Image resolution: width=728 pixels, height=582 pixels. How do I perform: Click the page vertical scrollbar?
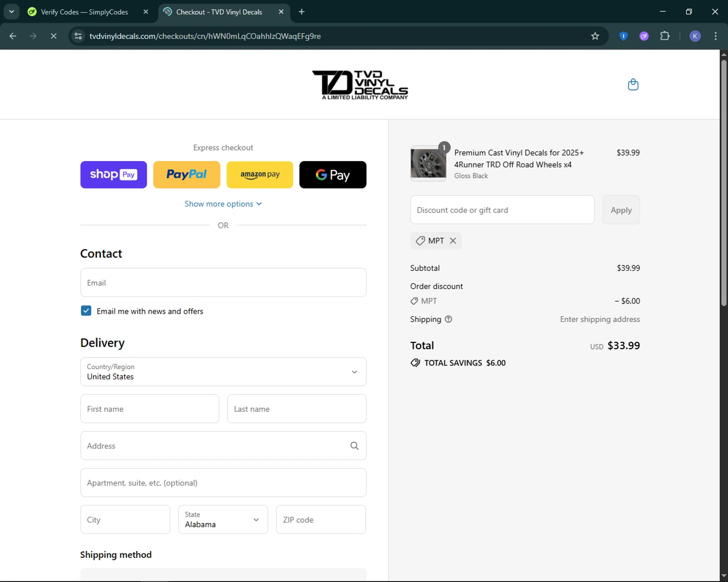tap(724, 182)
